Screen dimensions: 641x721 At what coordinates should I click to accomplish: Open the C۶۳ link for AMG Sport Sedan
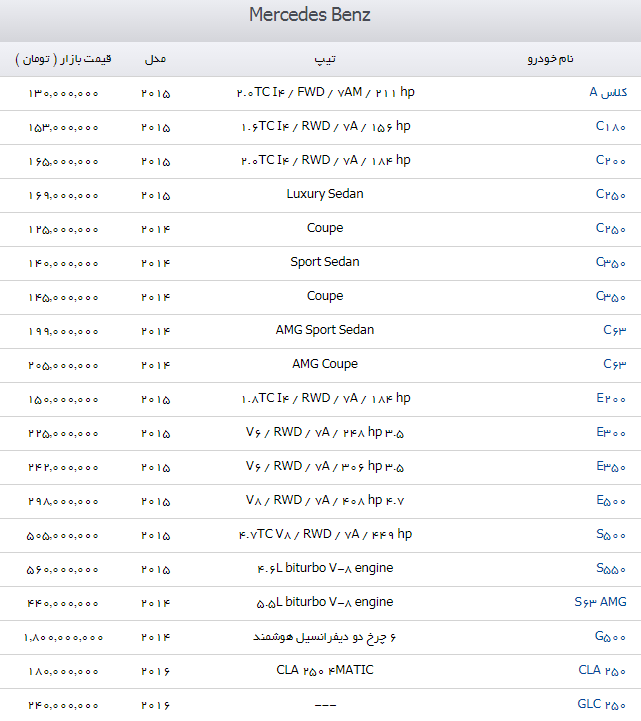(615, 331)
